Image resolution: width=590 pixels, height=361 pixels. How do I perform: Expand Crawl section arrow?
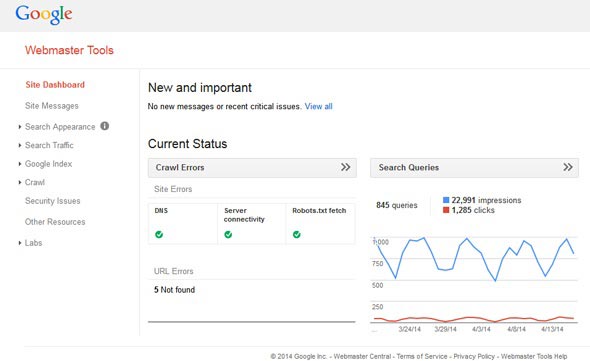20,182
